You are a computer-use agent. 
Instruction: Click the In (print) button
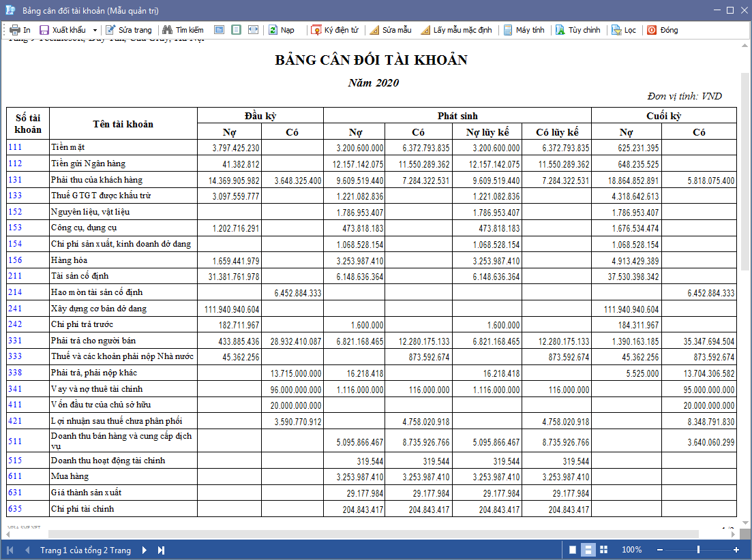20,30
